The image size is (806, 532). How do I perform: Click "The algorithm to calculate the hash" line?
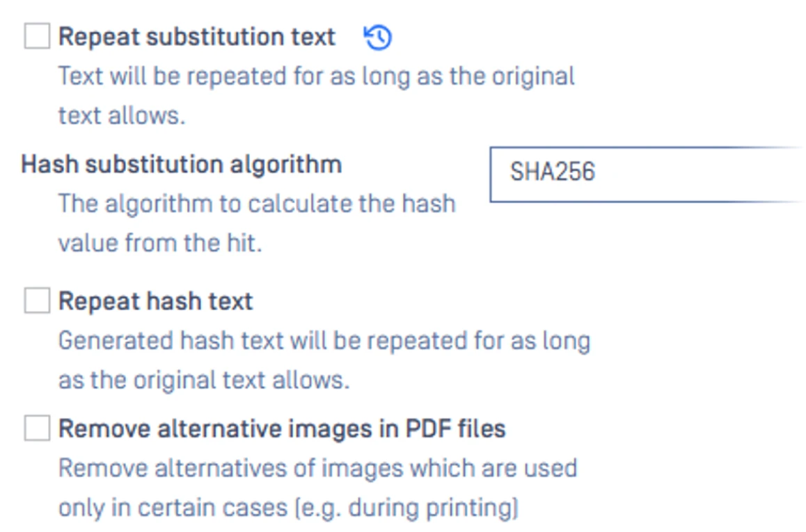(x=257, y=204)
